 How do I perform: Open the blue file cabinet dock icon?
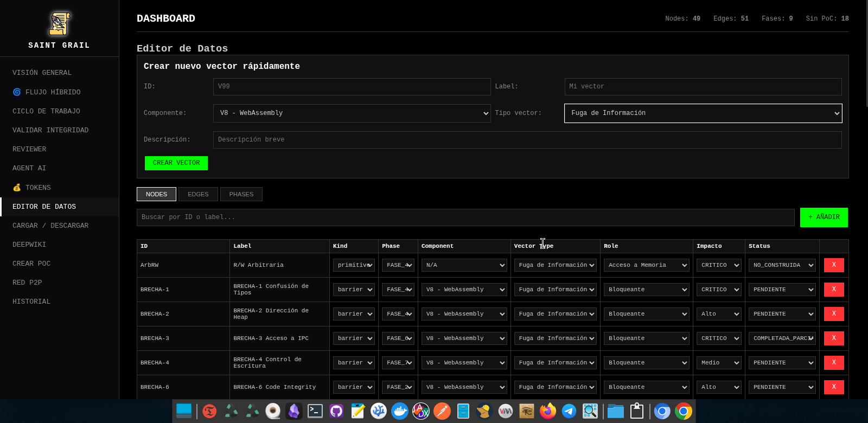pyautogui.click(x=463, y=412)
